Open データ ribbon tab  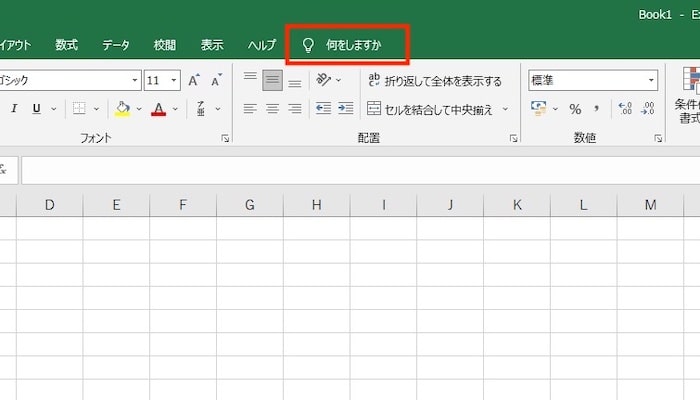(116, 45)
